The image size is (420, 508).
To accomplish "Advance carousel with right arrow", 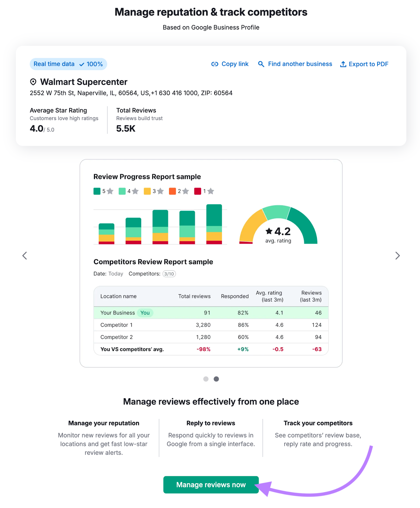I will click(397, 256).
